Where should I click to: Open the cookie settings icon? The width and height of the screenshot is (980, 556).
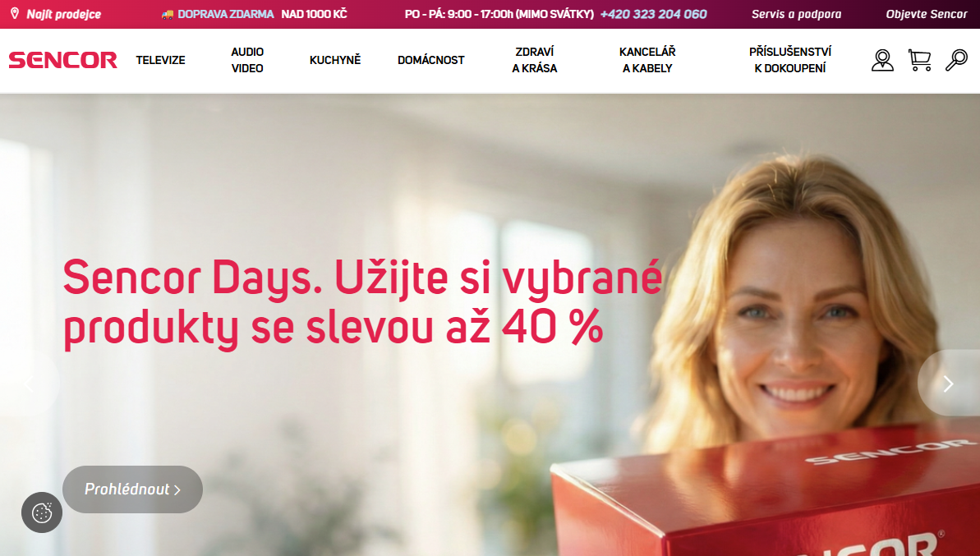pyautogui.click(x=42, y=513)
